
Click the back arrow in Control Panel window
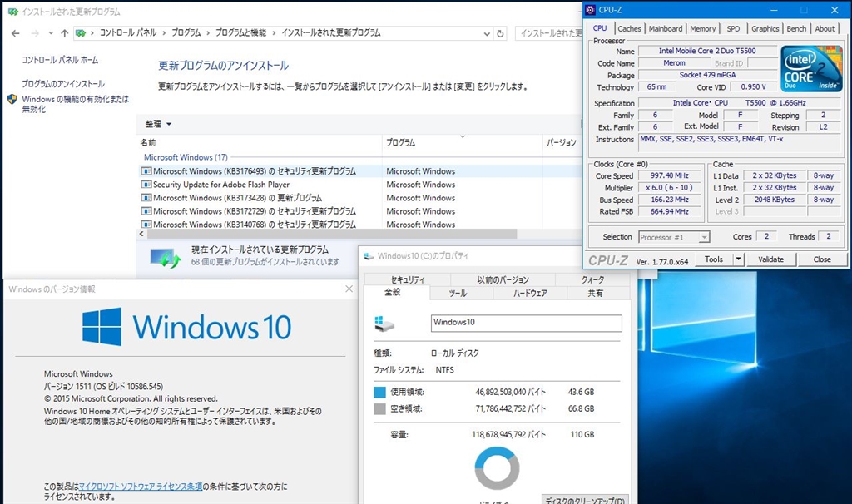(x=15, y=33)
